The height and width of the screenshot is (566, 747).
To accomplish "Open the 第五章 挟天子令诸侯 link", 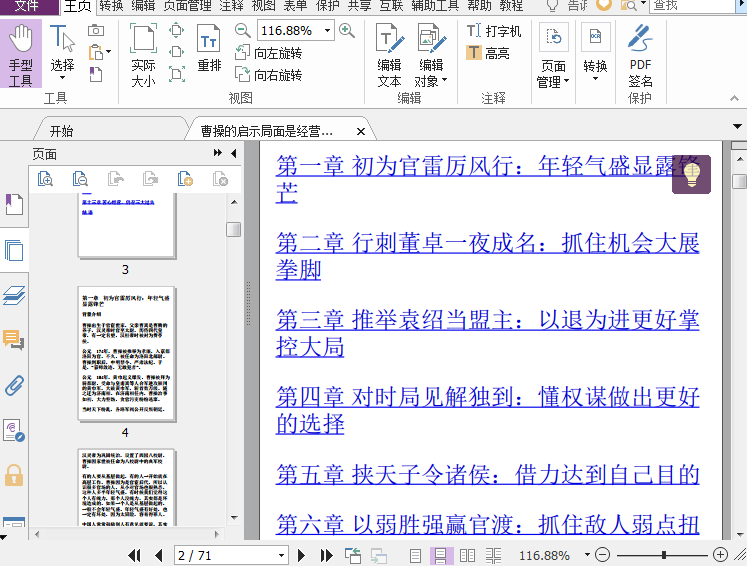I will (488, 475).
